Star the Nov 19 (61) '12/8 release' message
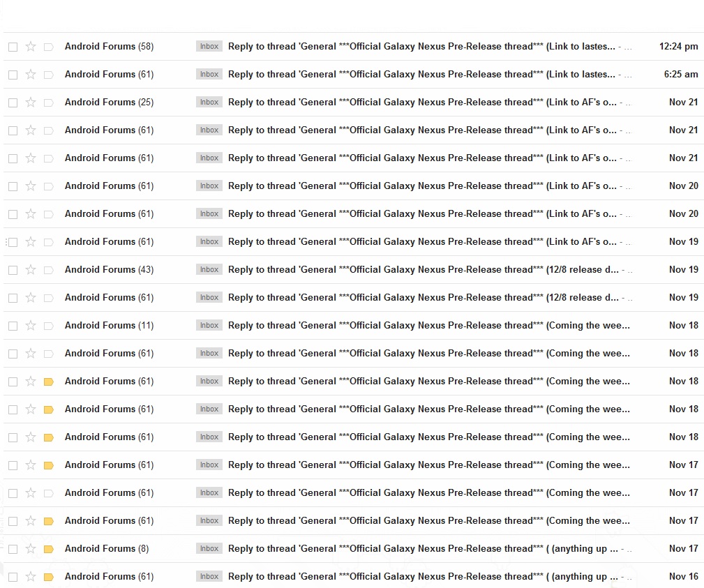This screenshot has width=704, height=588. point(31,298)
